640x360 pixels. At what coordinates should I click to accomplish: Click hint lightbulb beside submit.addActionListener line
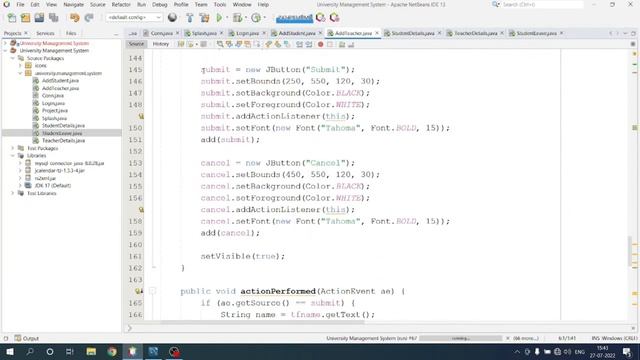click(x=141, y=116)
